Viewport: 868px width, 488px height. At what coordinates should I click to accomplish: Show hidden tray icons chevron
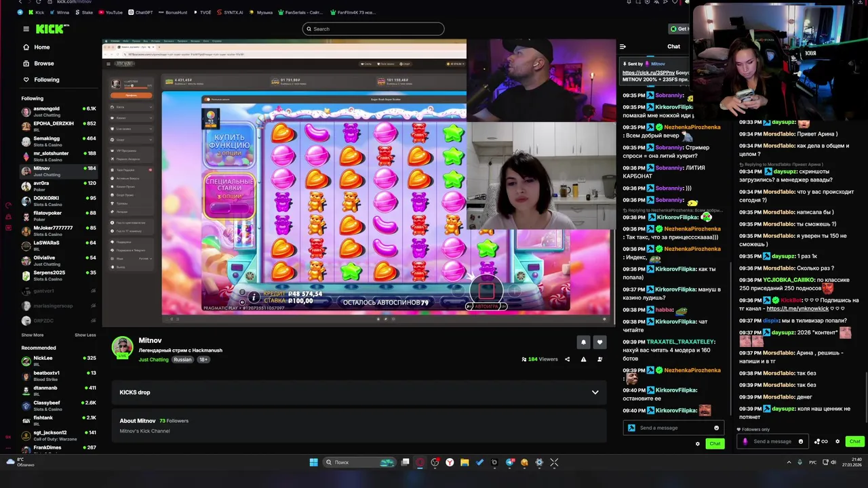[x=789, y=462]
